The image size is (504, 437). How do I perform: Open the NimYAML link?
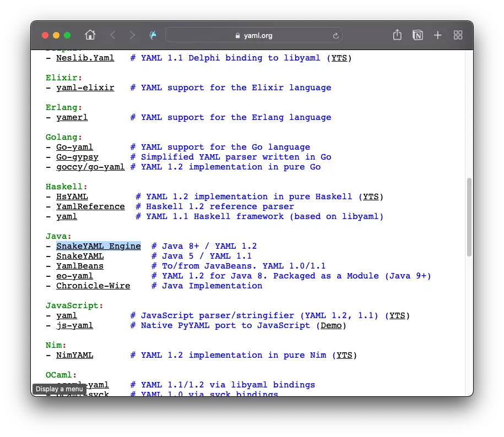pos(74,355)
